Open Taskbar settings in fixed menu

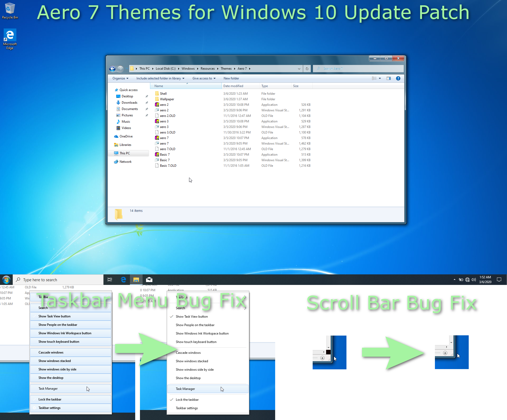208,408
